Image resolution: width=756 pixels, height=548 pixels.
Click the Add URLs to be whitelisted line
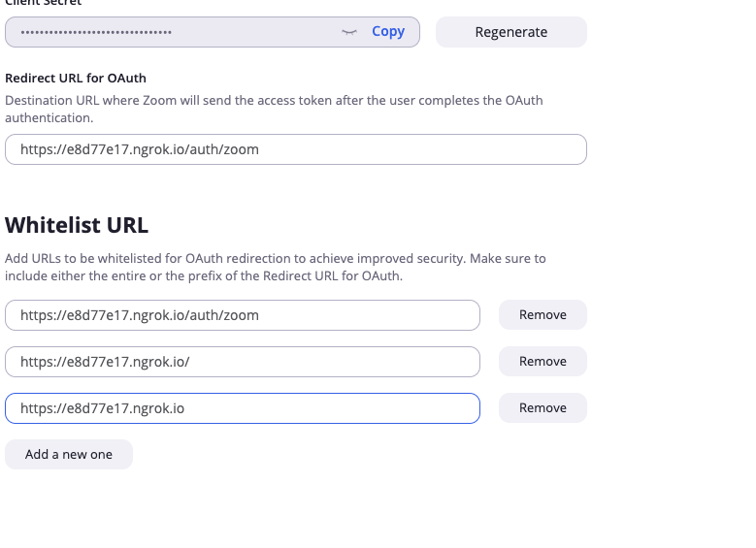point(275,259)
